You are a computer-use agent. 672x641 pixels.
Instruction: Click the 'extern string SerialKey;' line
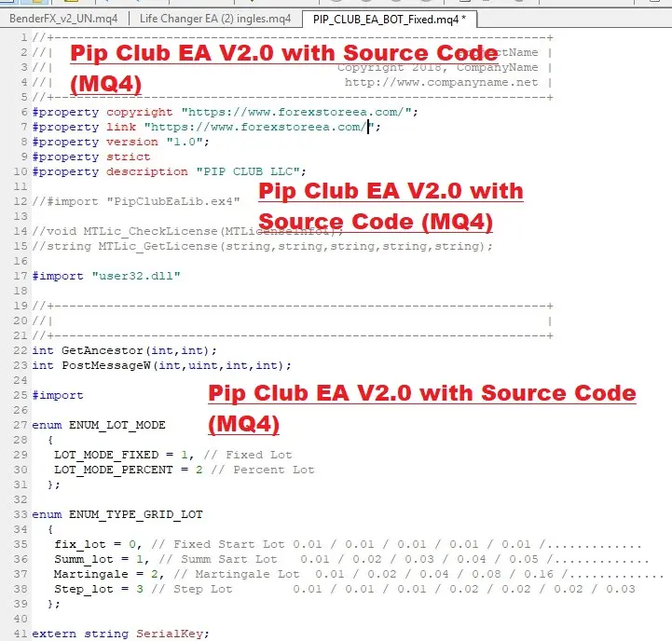[120, 634]
